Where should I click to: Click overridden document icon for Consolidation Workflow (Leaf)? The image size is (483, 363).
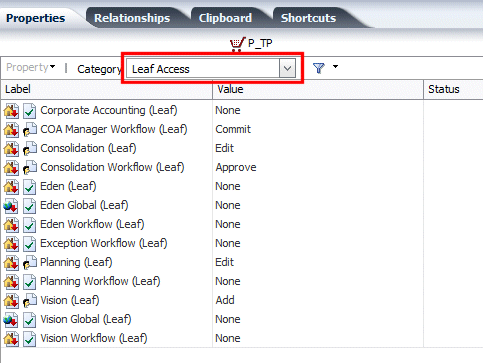(30, 168)
